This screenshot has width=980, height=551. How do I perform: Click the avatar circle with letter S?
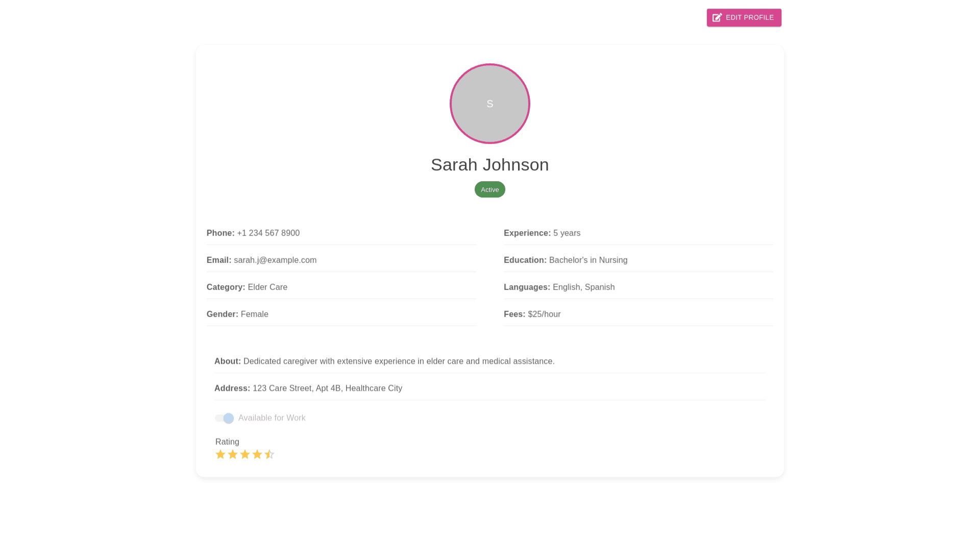(489, 104)
